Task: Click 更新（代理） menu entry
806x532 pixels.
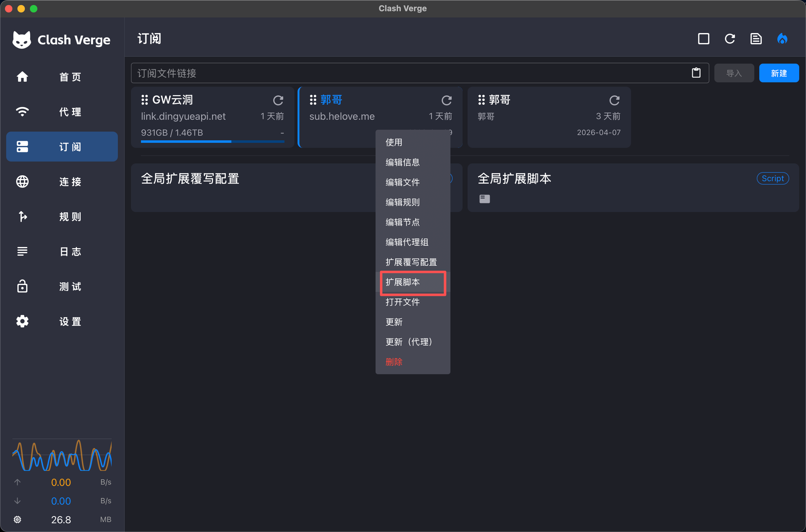Action: tap(413, 342)
